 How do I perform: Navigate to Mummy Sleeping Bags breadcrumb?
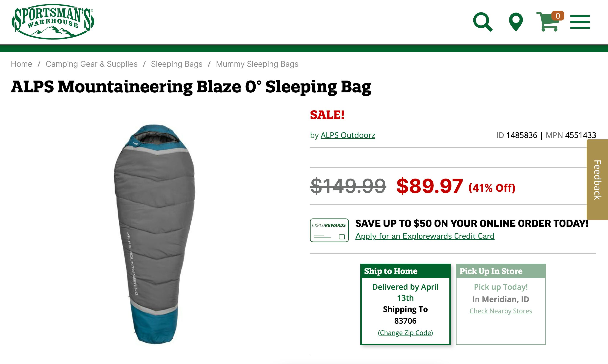tap(257, 64)
